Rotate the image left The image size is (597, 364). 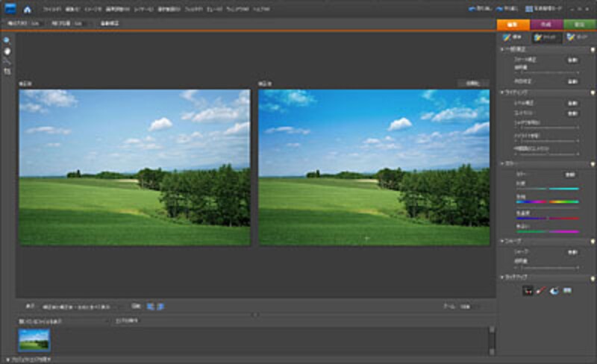(151, 306)
